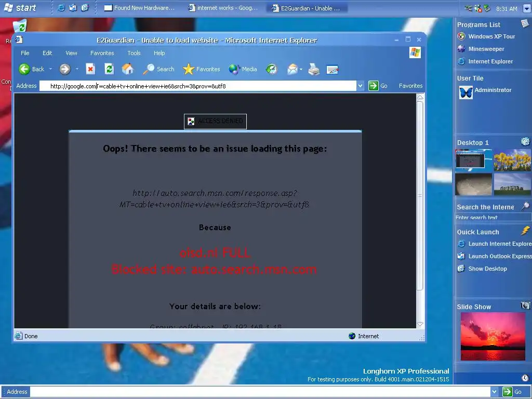Click first Internet Explorer quick launch taskbar icon
532x399 pixels.
pyautogui.click(x=61, y=8)
